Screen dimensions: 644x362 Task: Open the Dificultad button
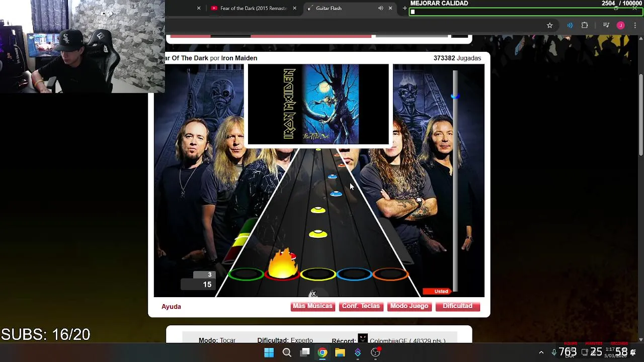pos(457,306)
